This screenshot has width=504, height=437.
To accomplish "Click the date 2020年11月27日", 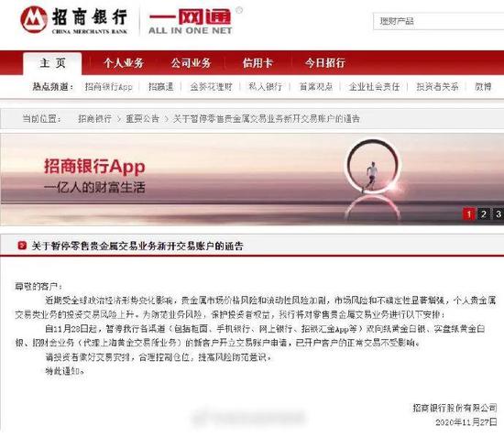I will [466, 422].
